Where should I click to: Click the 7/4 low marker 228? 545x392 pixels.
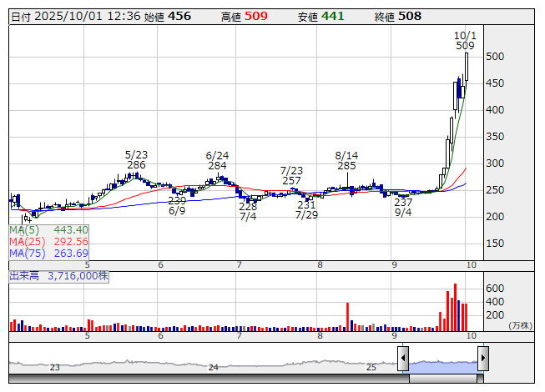248,206
